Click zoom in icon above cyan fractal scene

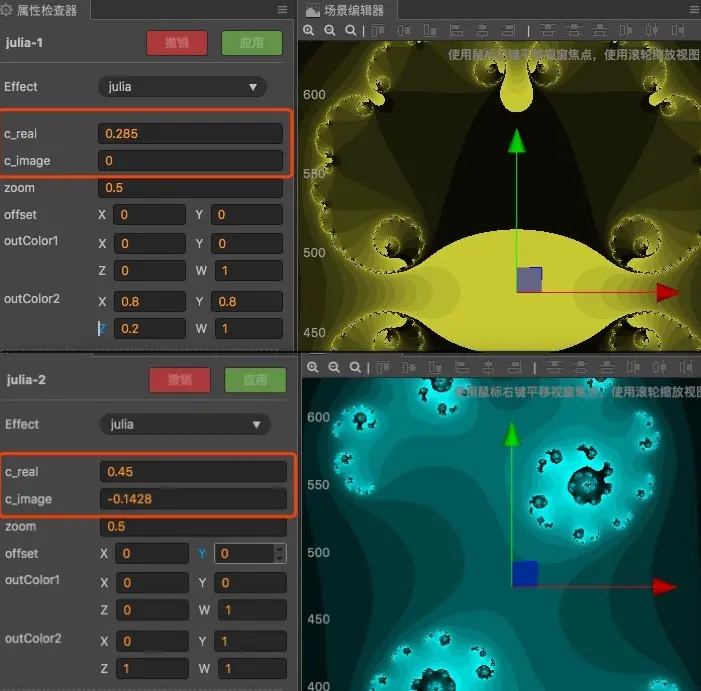(312, 367)
